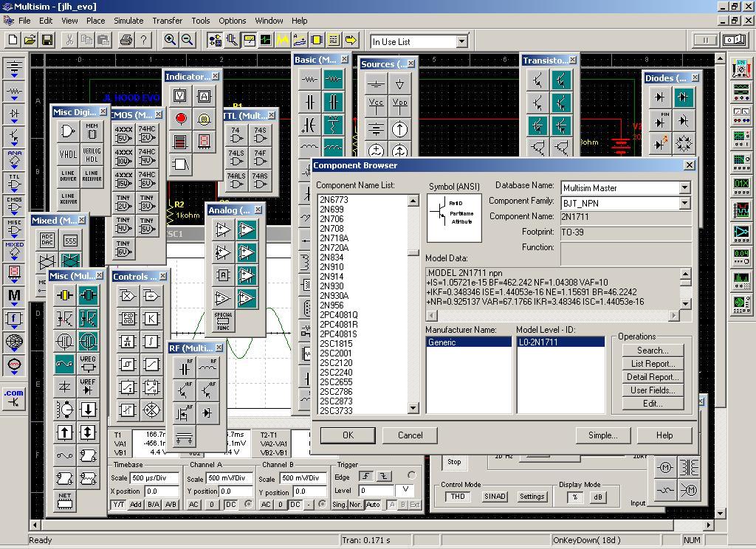Screen dimensions: 756x549
Task: Pick the ground symbol in Sources palette
Action: [376, 84]
